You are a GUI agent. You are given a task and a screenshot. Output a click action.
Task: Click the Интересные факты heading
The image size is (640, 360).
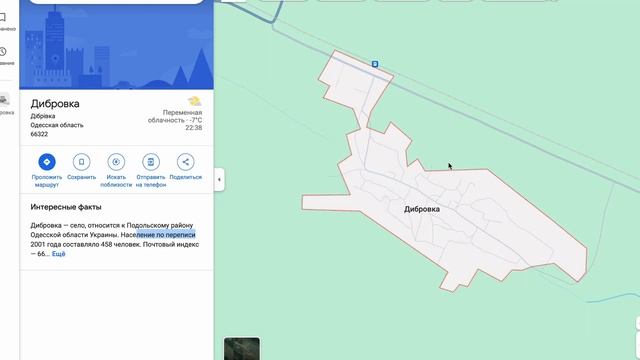[66, 207]
